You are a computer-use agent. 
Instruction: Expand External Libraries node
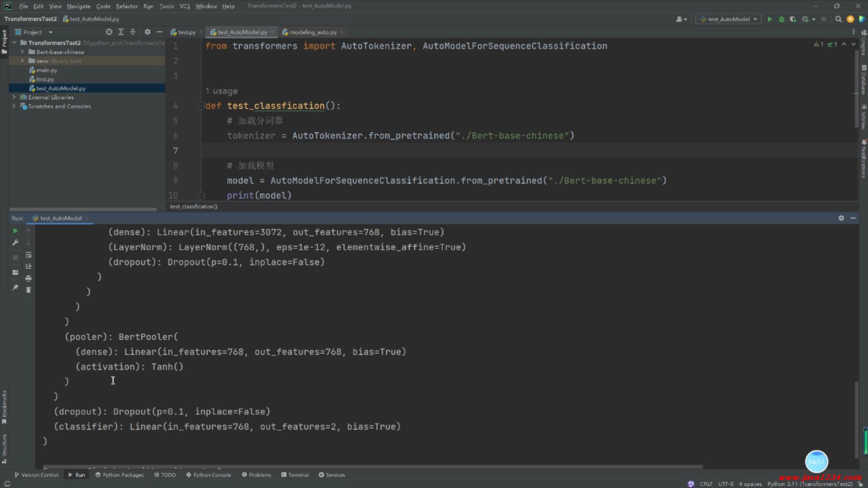pos(14,97)
